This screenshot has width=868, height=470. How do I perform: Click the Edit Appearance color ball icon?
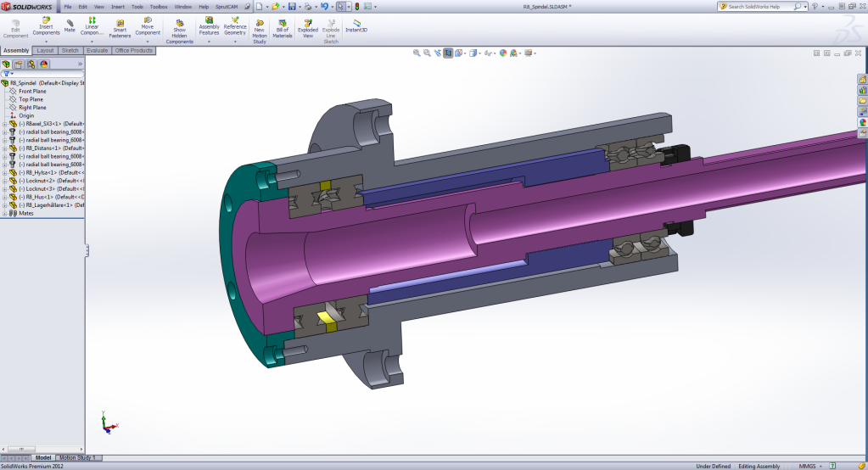(502, 53)
